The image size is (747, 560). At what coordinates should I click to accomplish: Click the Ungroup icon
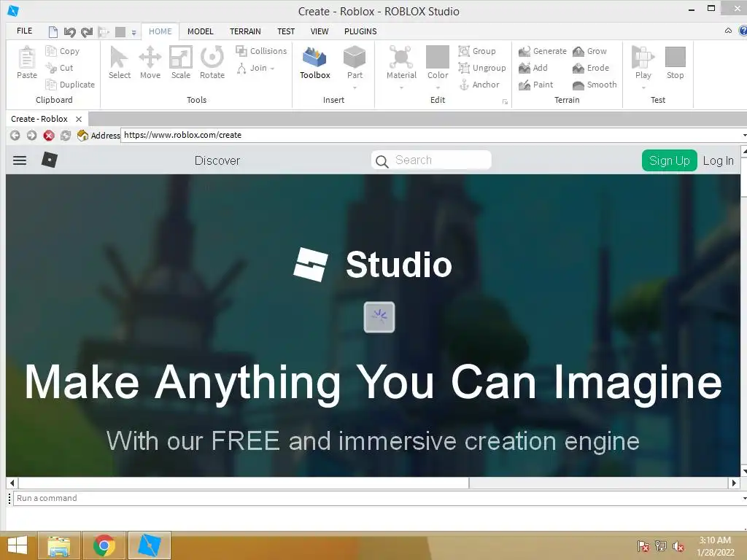[x=463, y=68]
